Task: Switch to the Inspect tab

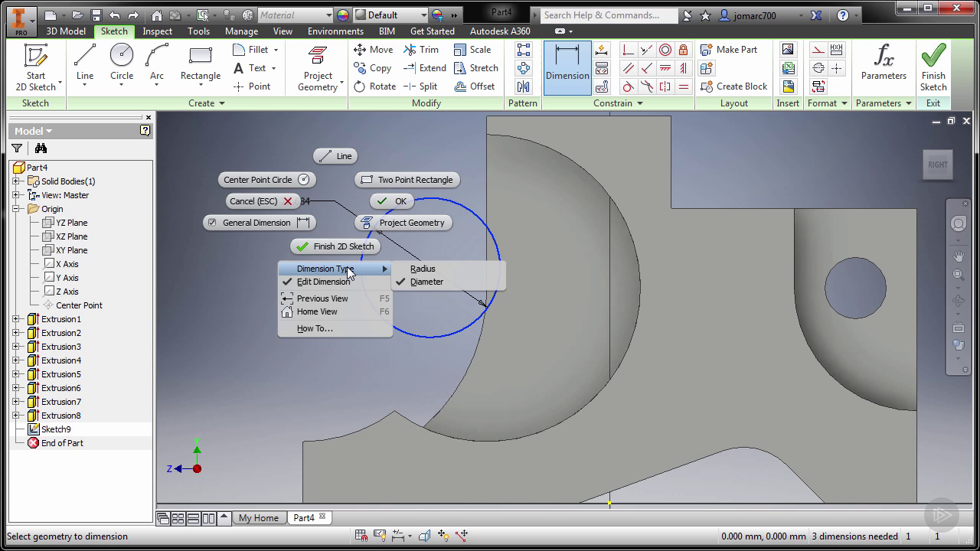Action: pyautogui.click(x=157, y=31)
